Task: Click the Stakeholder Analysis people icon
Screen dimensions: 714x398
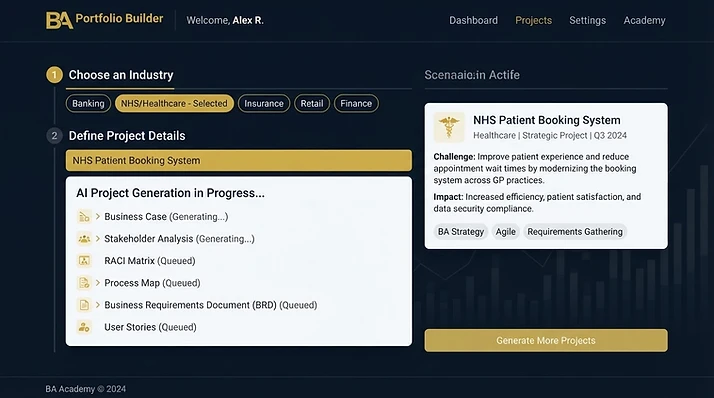Action: 84,239
